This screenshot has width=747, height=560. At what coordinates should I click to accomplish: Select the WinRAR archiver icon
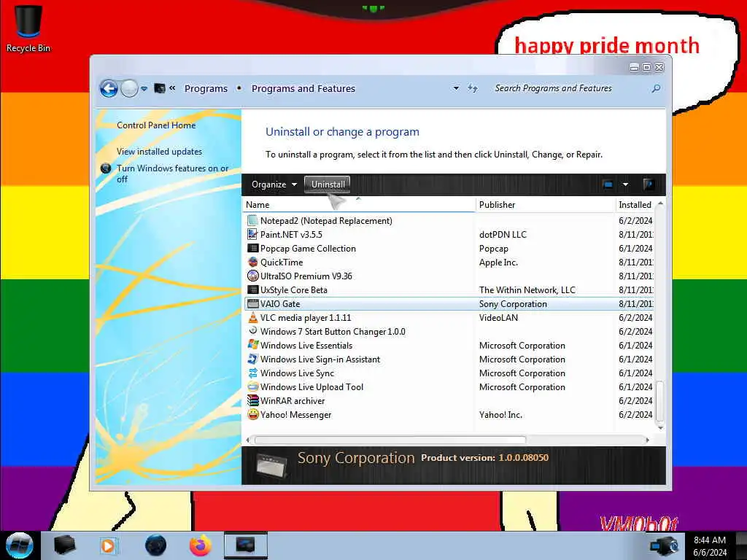click(x=252, y=400)
